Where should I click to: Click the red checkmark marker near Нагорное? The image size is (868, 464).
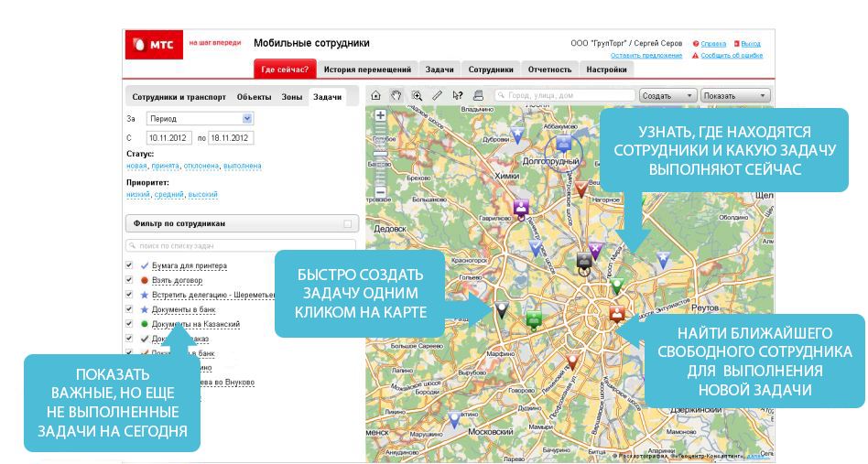pyautogui.click(x=581, y=189)
